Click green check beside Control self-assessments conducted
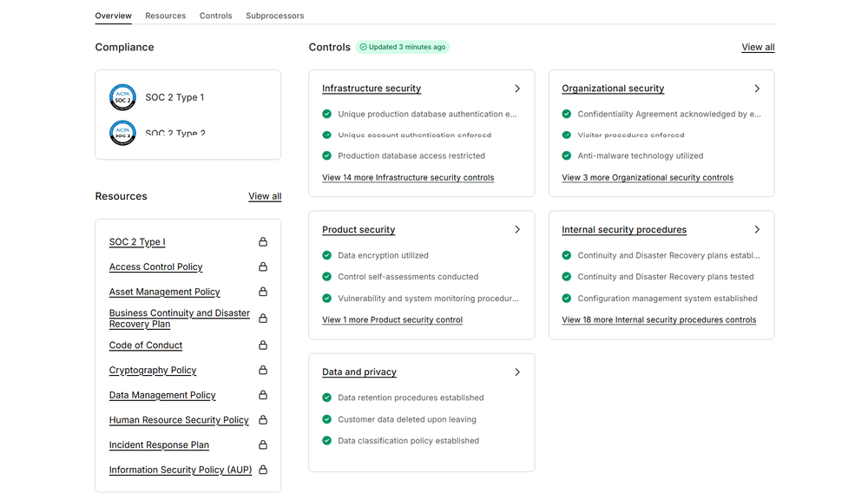This screenshot has height=500, width=868. click(x=326, y=276)
